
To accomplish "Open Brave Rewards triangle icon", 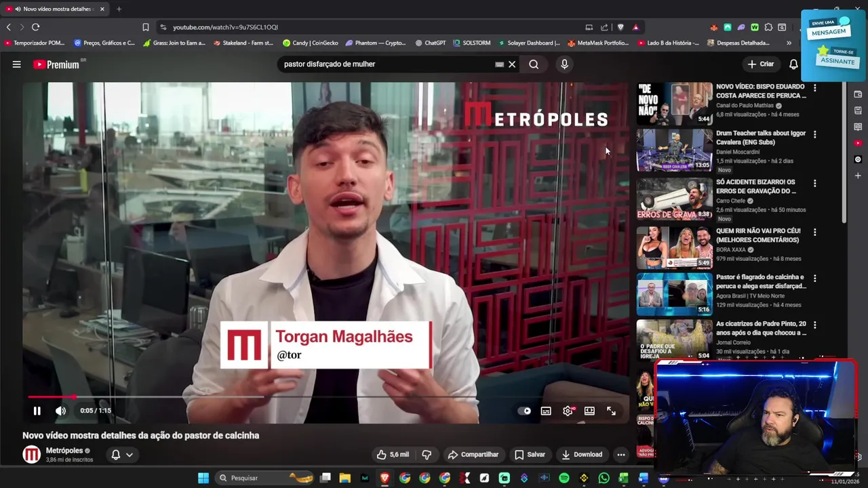I will click(635, 27).
